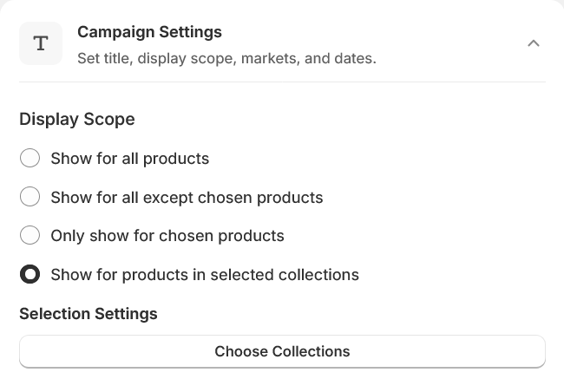The width and height of the screenshot is (564, 392).
Task: Click the "Show for all except chosen products" label
Action: coord(187,197)
